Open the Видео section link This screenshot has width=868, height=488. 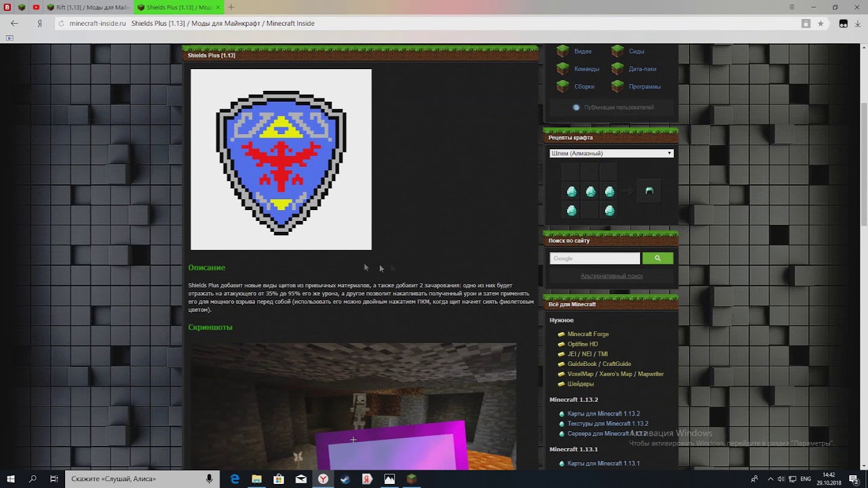click(583, 52)
